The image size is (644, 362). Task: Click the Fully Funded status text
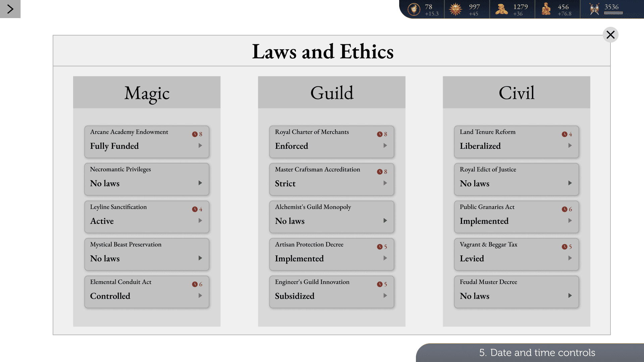point(114,146)
